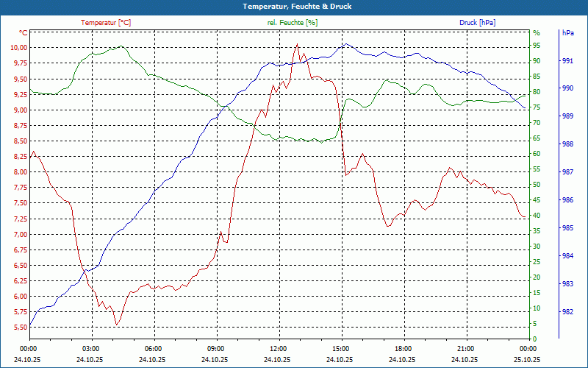Viewport: 588px width, 368px height.
Task: Click temperature axis value 9,75
Action: 21,63
